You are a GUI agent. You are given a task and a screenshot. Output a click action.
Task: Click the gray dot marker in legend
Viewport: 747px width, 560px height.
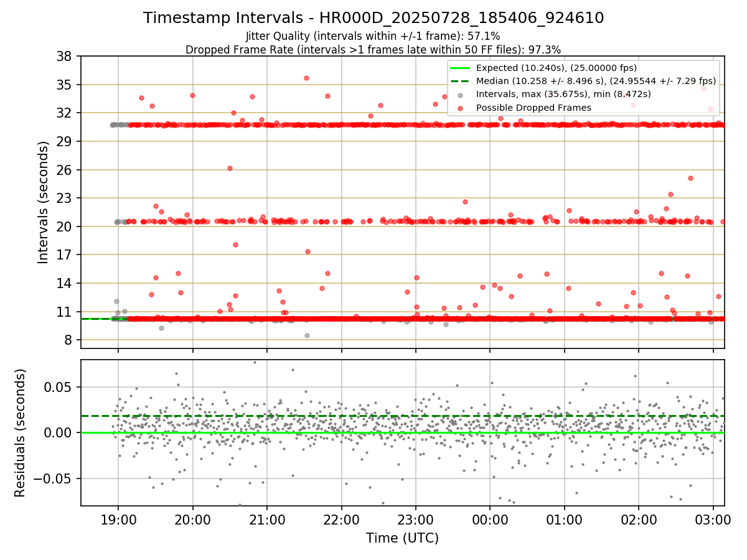461,95
